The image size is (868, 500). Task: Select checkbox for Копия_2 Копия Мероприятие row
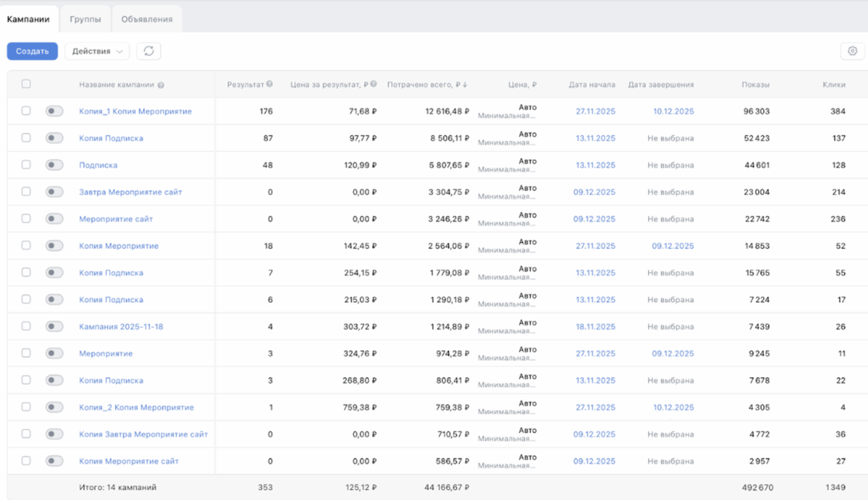(26, 407)
